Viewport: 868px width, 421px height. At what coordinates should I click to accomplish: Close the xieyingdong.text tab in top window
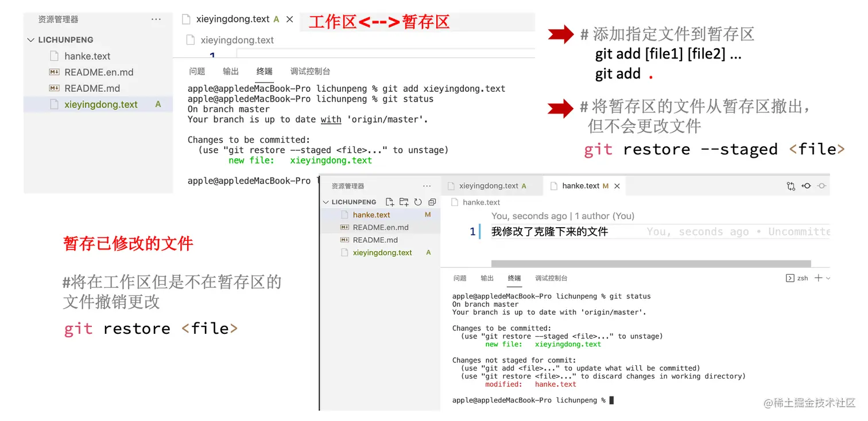pyautogui.click(x=290, y=19)
